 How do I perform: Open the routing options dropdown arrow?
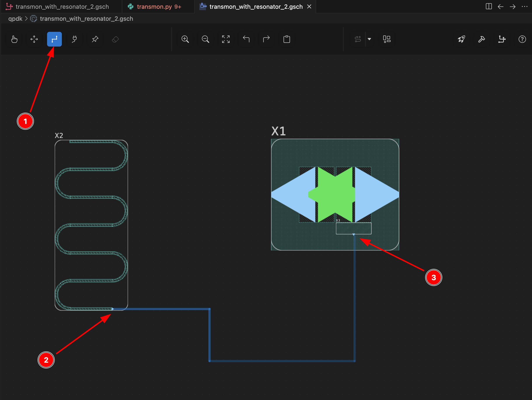click(369, 39)
